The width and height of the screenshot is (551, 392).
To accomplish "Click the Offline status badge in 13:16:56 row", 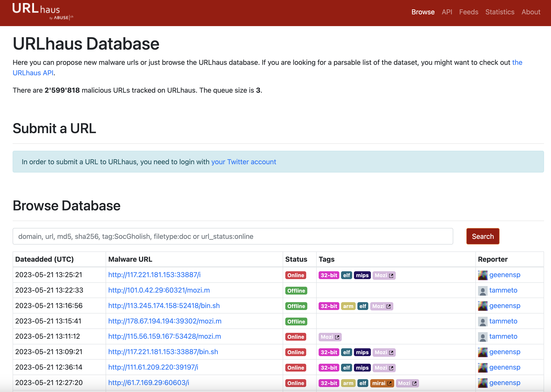I will [296, 306].
